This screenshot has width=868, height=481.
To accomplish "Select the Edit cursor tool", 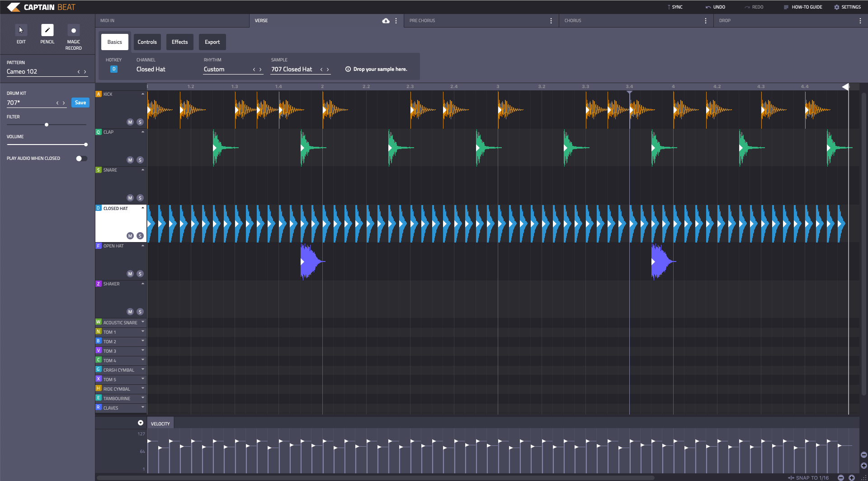I will point(21,30).
